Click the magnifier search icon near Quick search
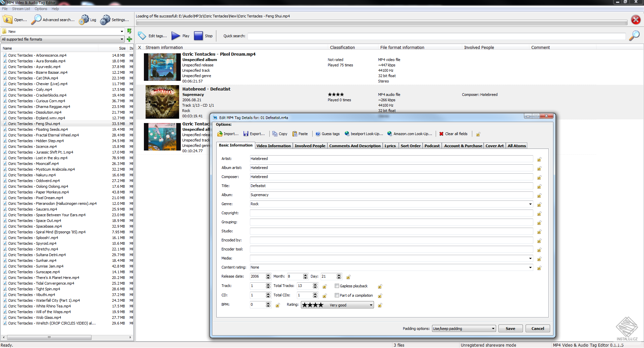Viewport: 644px width, 348px height. click(634, 36)
